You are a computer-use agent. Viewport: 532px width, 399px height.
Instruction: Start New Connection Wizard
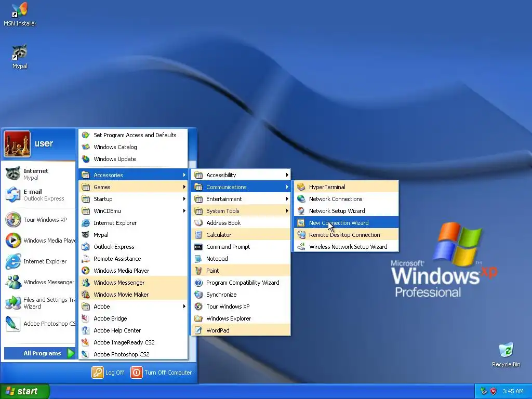pyautogui.click(x=346, y=223)
